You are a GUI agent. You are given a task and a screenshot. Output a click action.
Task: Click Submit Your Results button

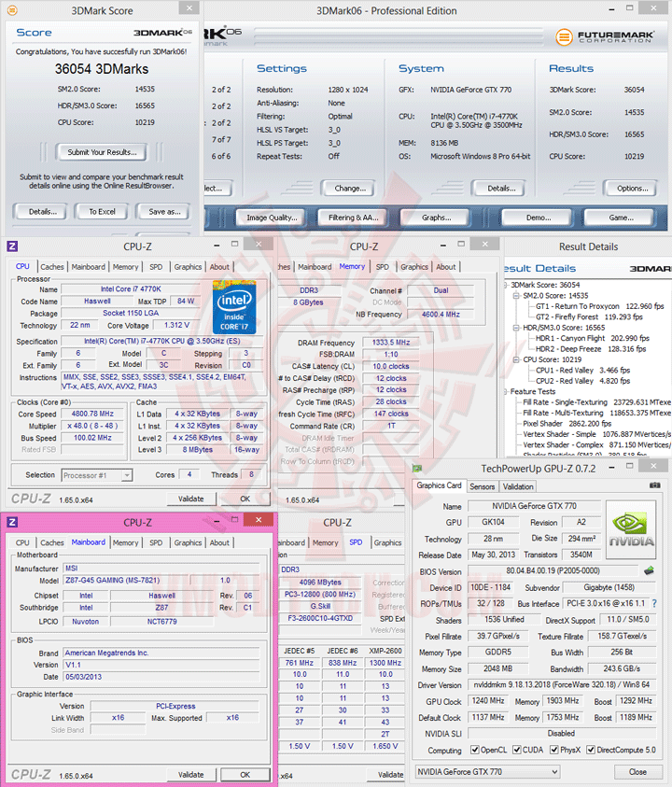coord(102,152)
